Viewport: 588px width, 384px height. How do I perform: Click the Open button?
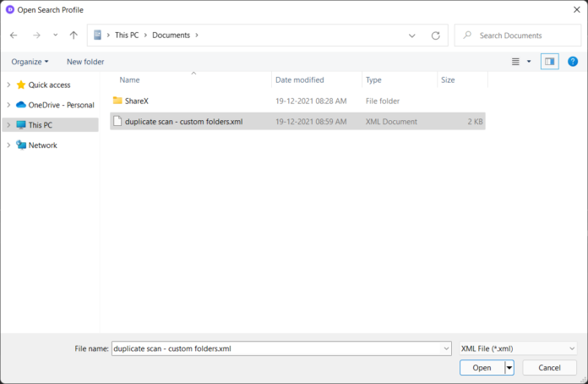482,368
